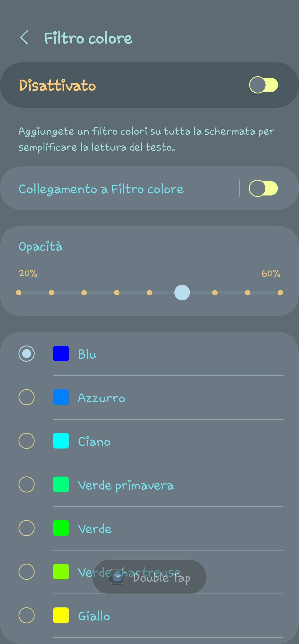Image resolution: width=299 pixels, height=644 pixels.
Task: Tap the Verde primavera label text
Action: 126,485
